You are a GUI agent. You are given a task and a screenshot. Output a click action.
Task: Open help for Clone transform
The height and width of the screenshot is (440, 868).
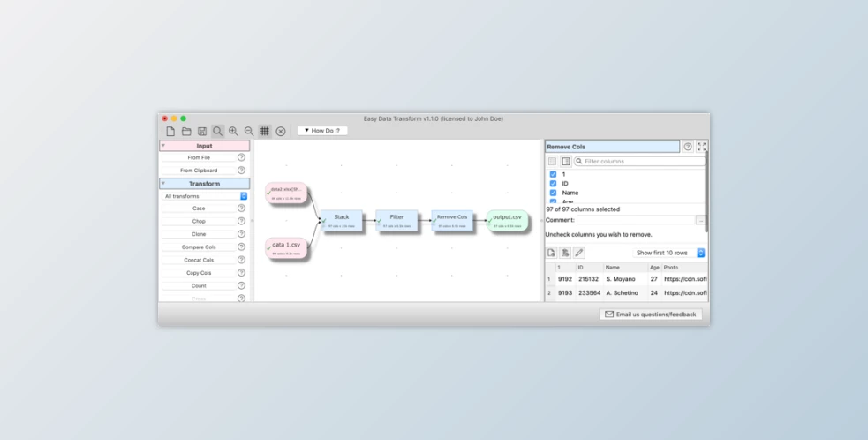pos(241,234)
